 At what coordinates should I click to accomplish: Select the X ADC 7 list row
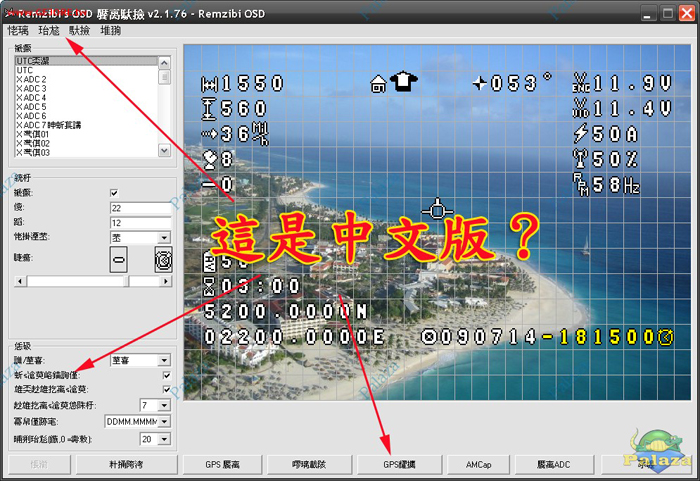(87, 125)
